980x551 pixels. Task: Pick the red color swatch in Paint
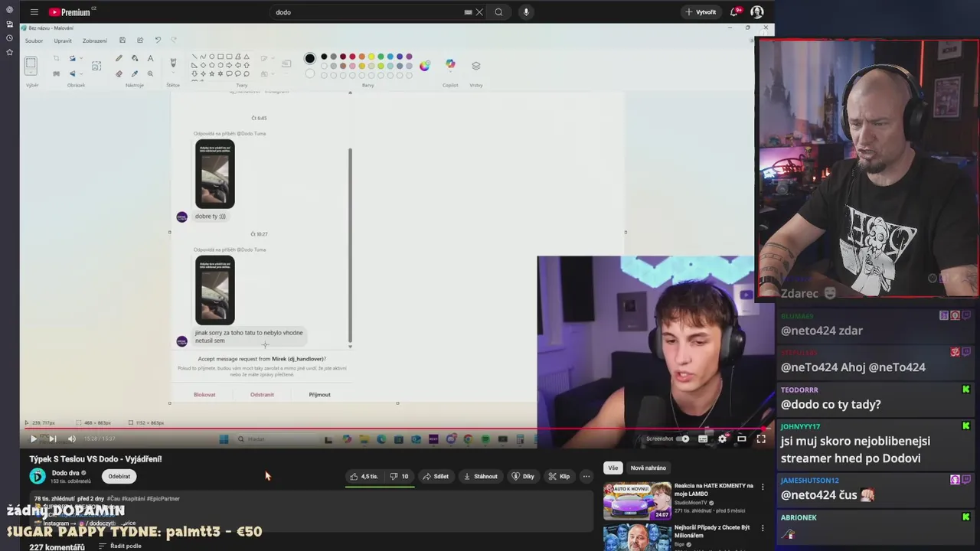click(352, 57)
